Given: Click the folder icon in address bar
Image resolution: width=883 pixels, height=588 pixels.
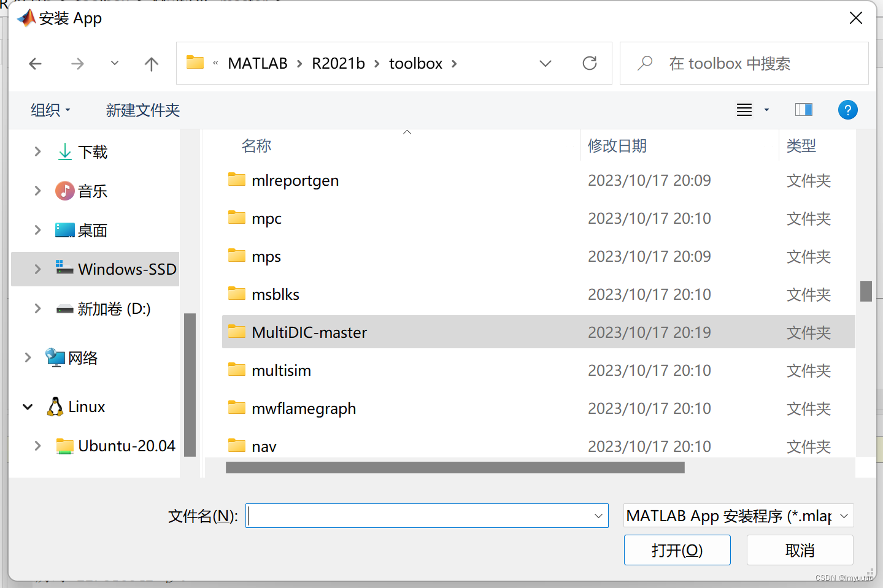Looking at the screenshot, I should [x=195, y=63].
